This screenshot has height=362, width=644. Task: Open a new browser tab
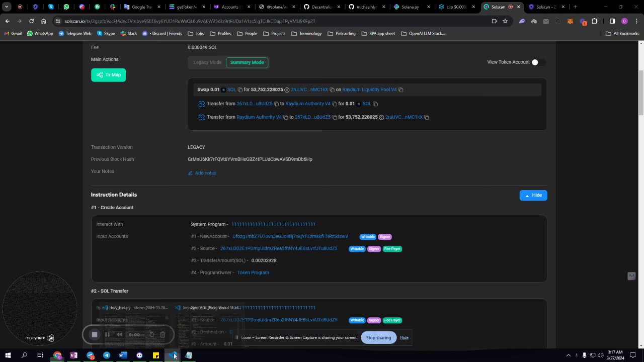click(x=575, y=7)
